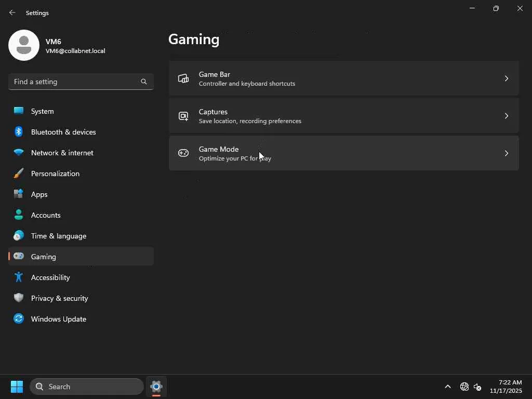Click the taskbar clock and date

click(x=506, y=387)
